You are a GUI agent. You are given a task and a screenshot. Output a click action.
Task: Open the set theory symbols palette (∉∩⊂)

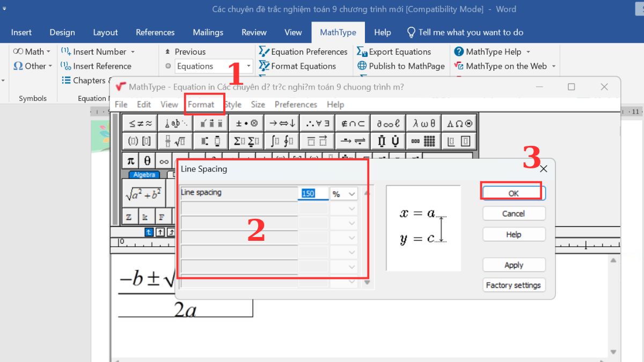pyautogui.click(x=353, y=123)
